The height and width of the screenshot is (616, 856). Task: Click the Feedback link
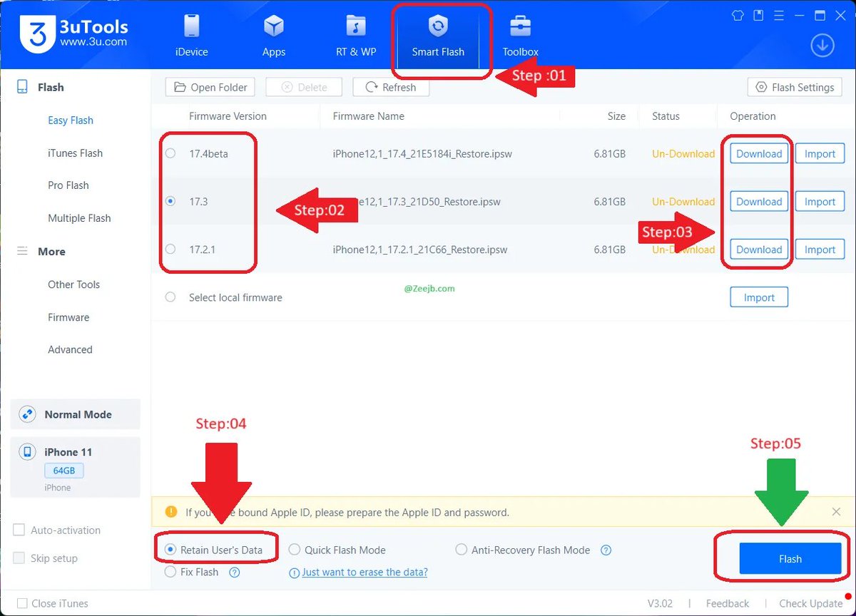[728, 603]
